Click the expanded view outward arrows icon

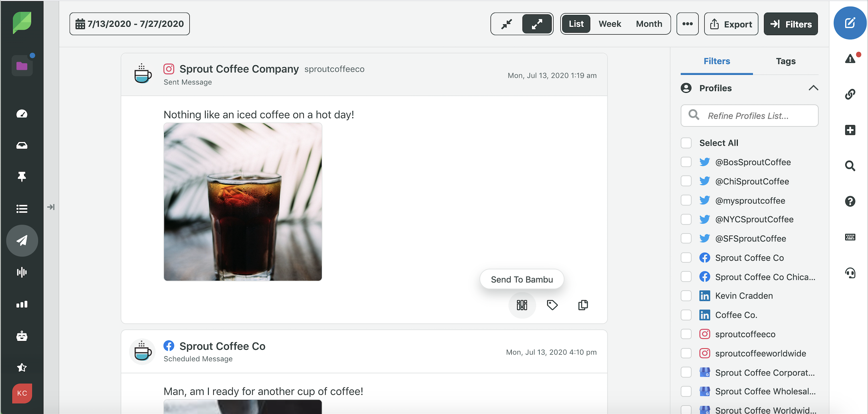point(537,24)
